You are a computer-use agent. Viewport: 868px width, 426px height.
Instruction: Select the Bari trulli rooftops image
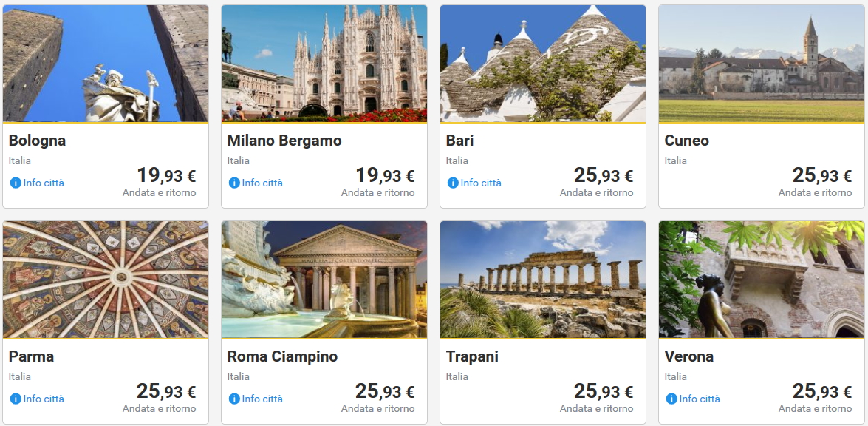click(543, 64)
